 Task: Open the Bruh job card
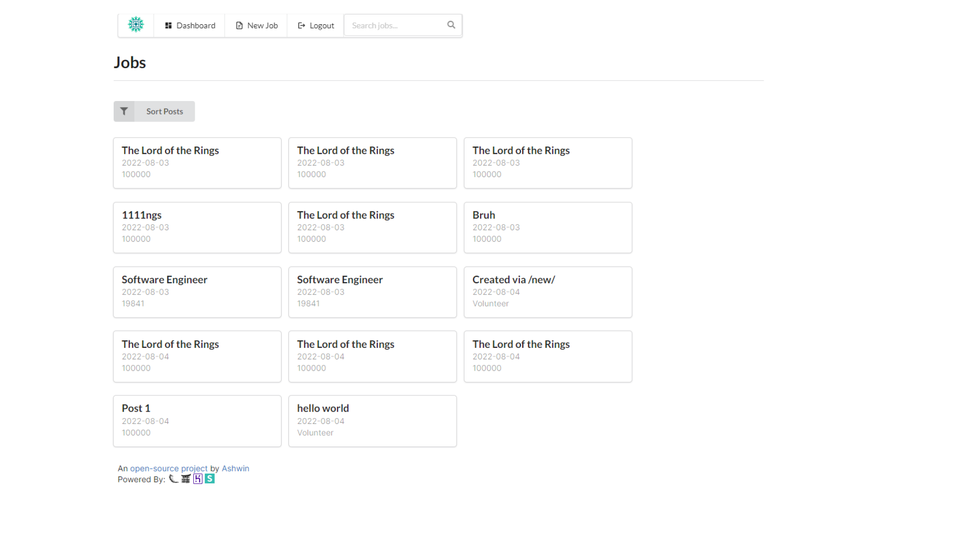click(548, 227)
